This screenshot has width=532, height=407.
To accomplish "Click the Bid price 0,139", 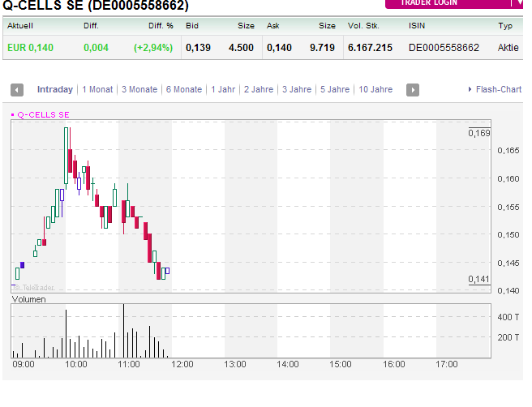I will tap(198, 48).
